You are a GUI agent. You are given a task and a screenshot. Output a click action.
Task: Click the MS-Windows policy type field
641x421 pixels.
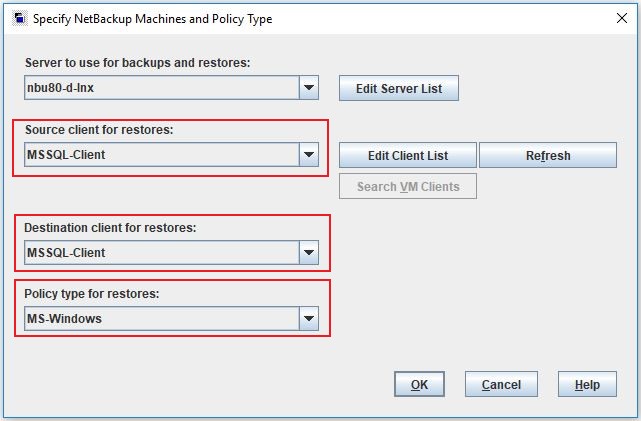(x=161, y=319)
